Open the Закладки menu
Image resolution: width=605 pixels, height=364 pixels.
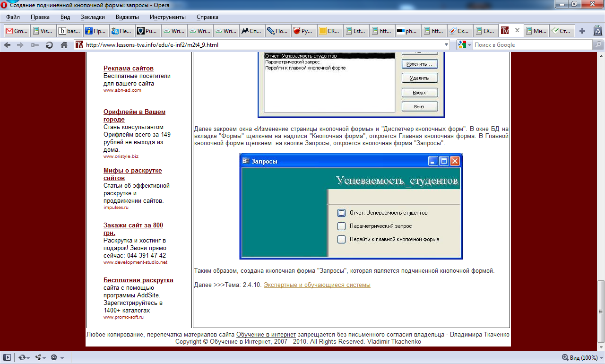tap(93, 17)
